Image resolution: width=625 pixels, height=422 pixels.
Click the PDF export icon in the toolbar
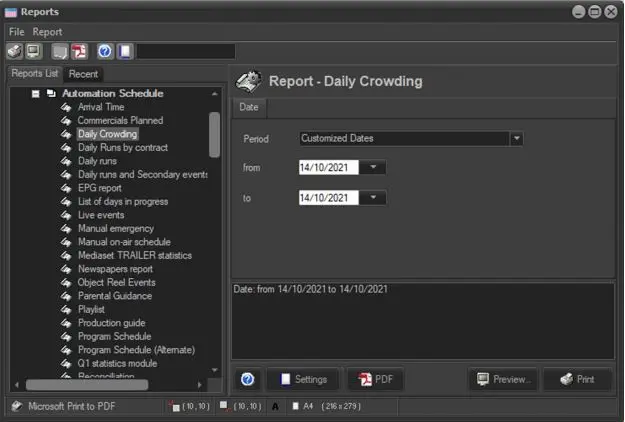79,51
